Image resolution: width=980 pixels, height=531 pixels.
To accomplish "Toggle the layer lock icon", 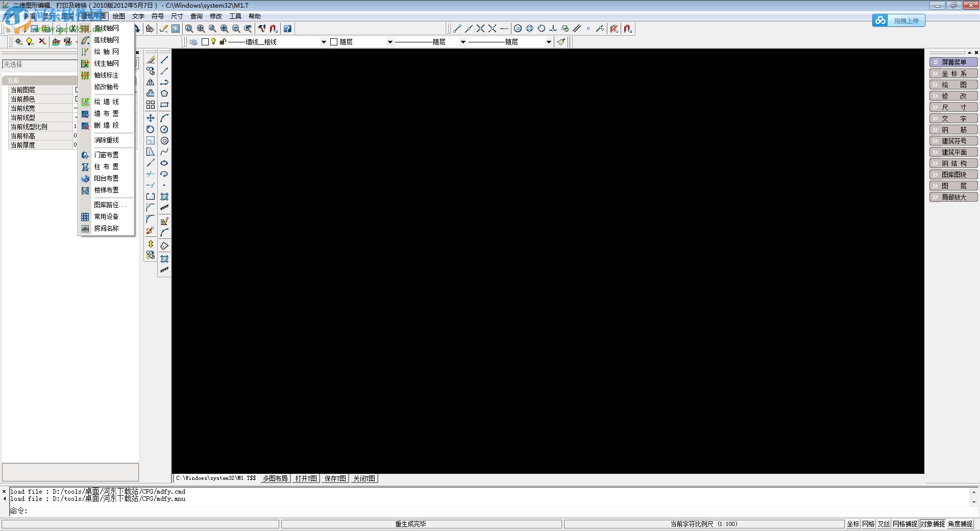I will [223, 42].
